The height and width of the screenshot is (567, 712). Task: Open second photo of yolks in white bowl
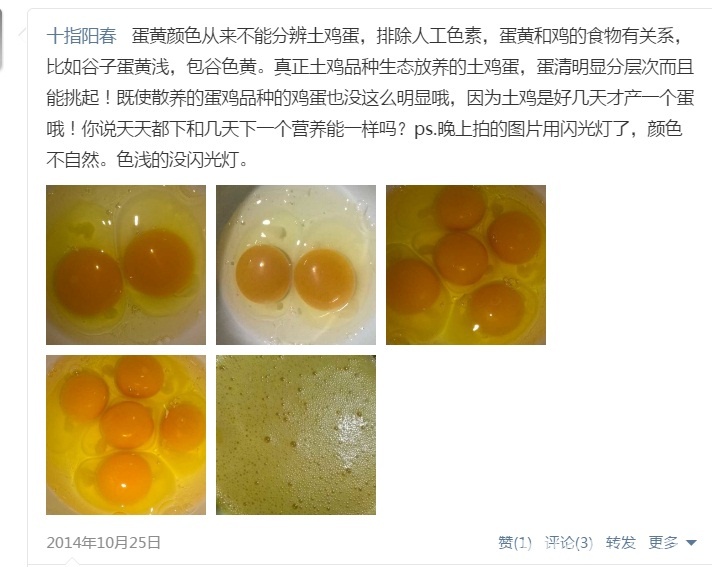(296, 265)
